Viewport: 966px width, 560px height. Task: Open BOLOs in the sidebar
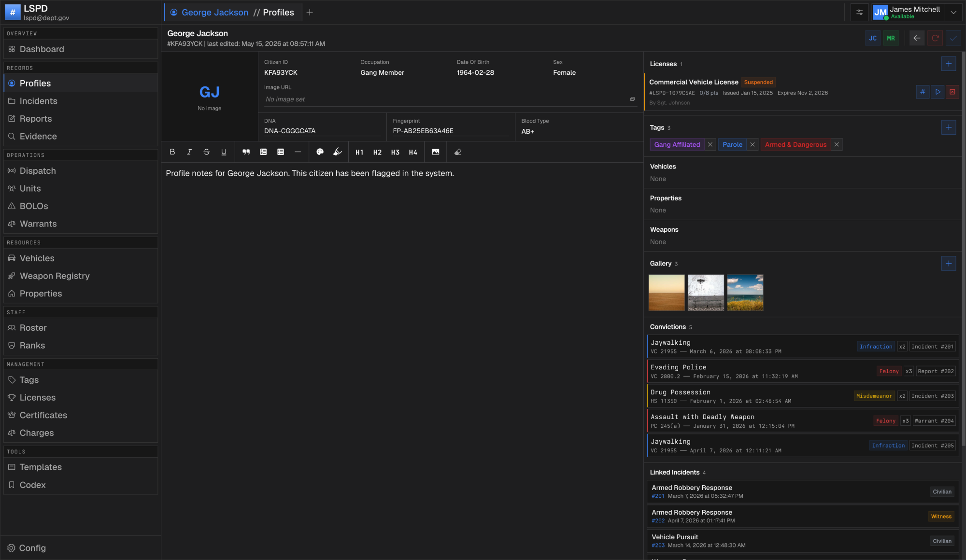(x=81, y=206)
